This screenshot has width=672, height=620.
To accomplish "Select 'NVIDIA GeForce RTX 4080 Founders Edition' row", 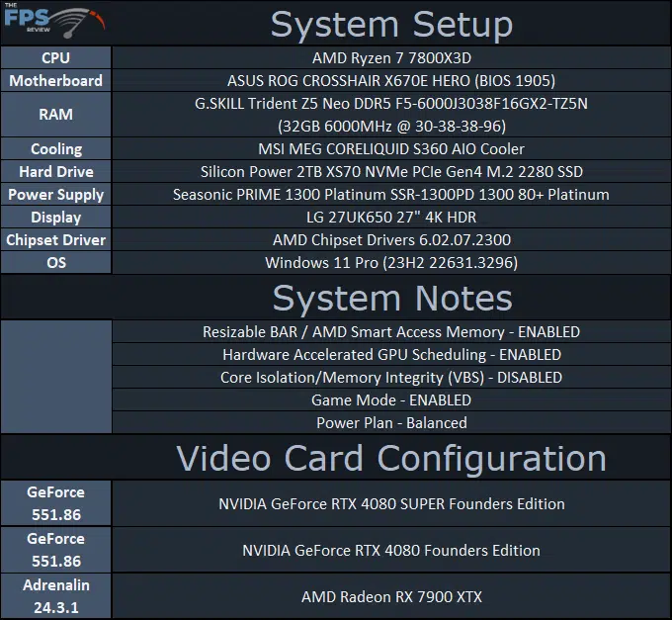I will point(391,550).
